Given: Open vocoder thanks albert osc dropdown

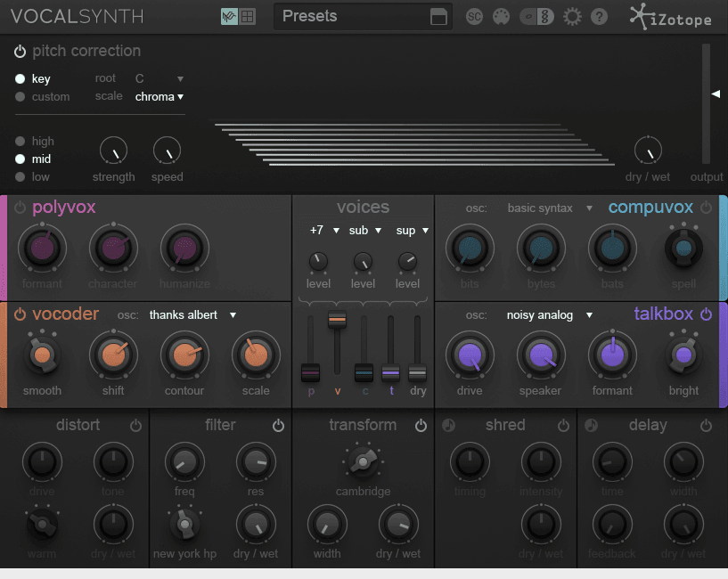Looking at the screenshot, I should 192,314.
